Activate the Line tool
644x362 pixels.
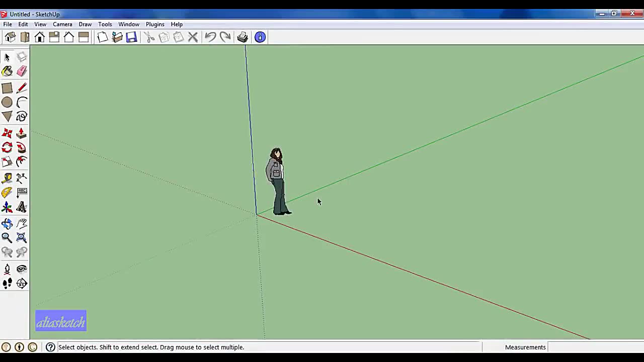pyautogui.click(x=22, y=88)
